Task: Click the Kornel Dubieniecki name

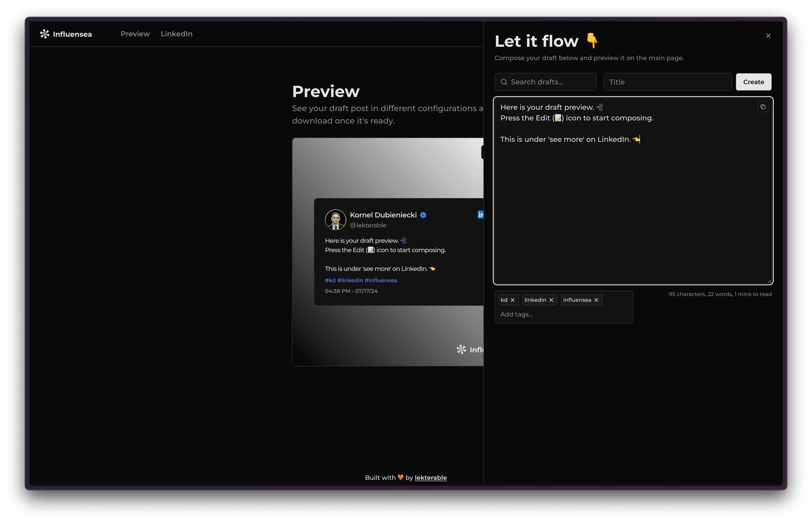Action: 384,215
